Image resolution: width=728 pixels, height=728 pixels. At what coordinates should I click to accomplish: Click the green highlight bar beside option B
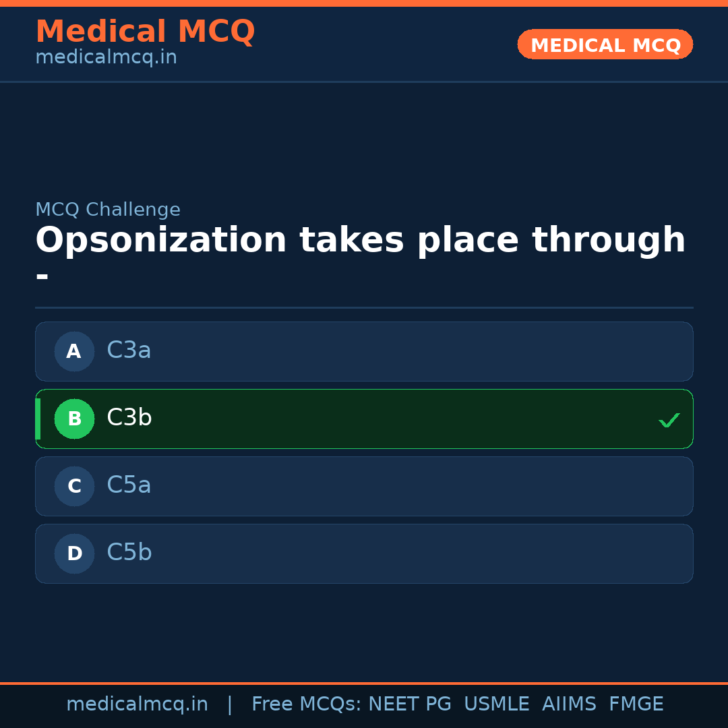click(x=38, y=419)
